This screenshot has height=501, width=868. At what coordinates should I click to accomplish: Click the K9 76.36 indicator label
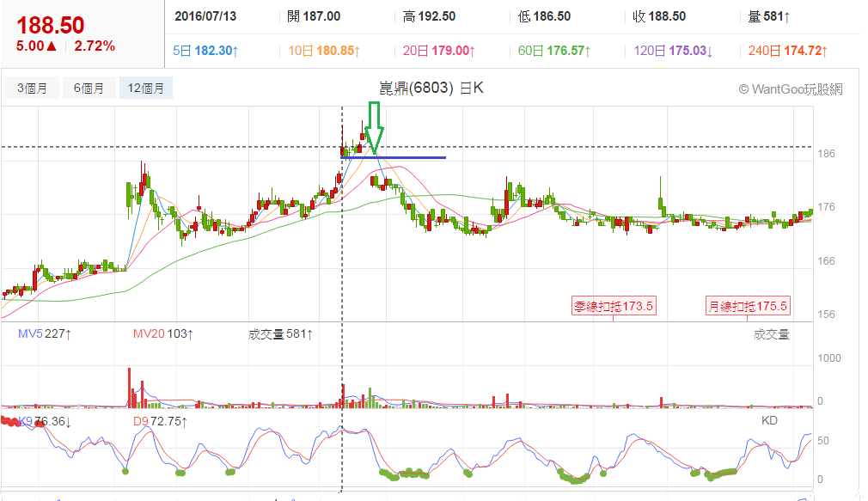tap(45, 421)
